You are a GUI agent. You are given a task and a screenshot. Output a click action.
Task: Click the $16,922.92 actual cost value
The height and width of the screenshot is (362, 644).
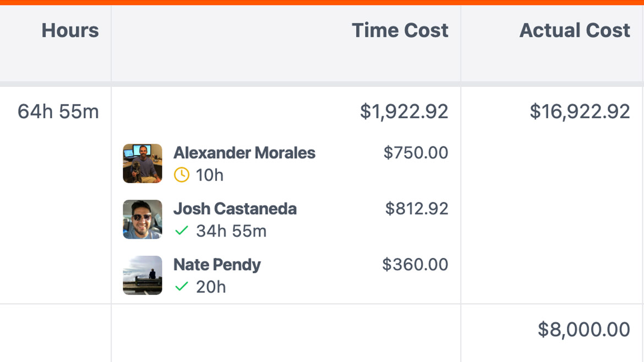pos(580,112)
